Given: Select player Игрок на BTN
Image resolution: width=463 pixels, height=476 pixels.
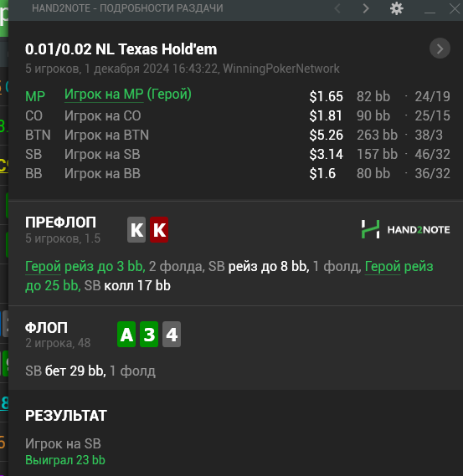Looking at the screenshot, I should click(106, 135).
